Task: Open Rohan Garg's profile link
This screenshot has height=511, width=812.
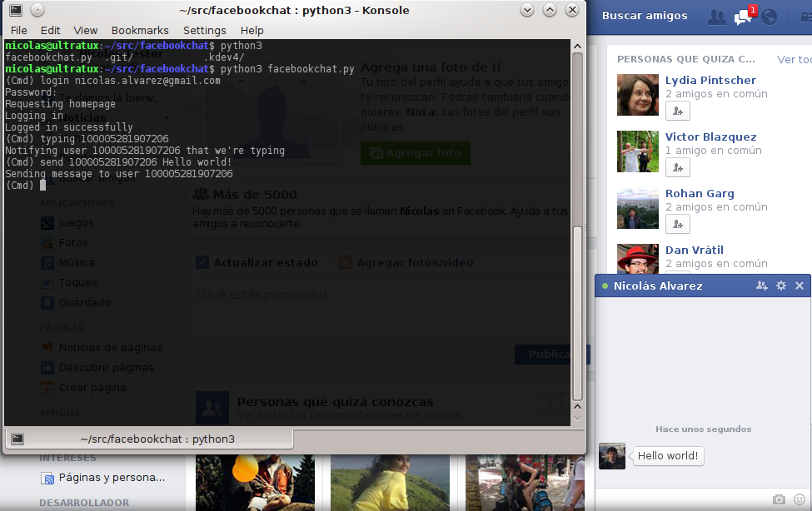Action: 699,193
